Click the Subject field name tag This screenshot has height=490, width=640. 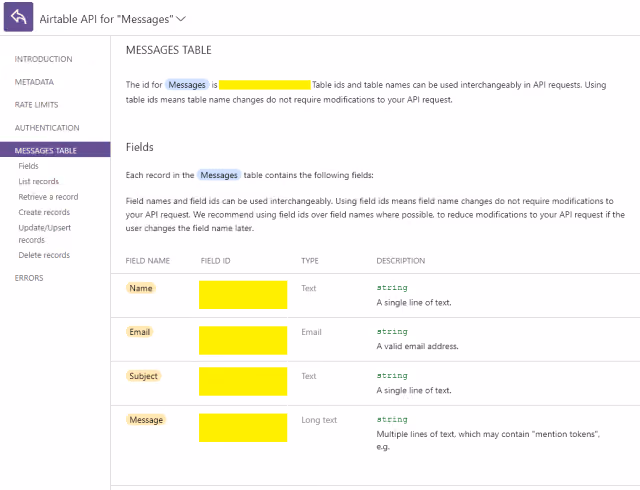click(143, 376)
